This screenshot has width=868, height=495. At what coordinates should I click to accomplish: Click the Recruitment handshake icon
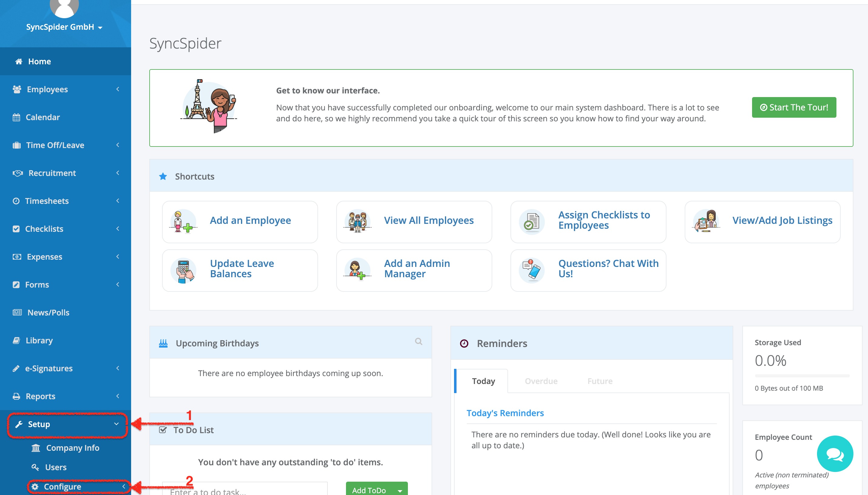pyautogui.click(x=18, y=173)
